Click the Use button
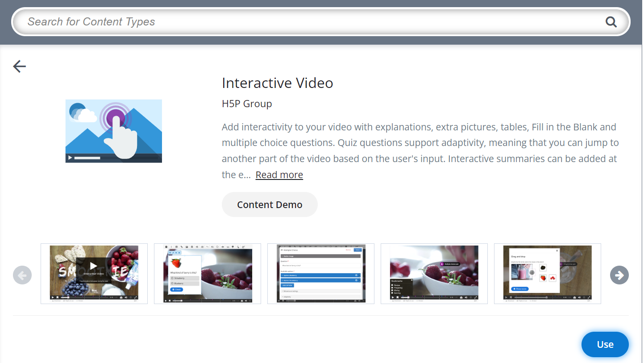 coord(605,344)
